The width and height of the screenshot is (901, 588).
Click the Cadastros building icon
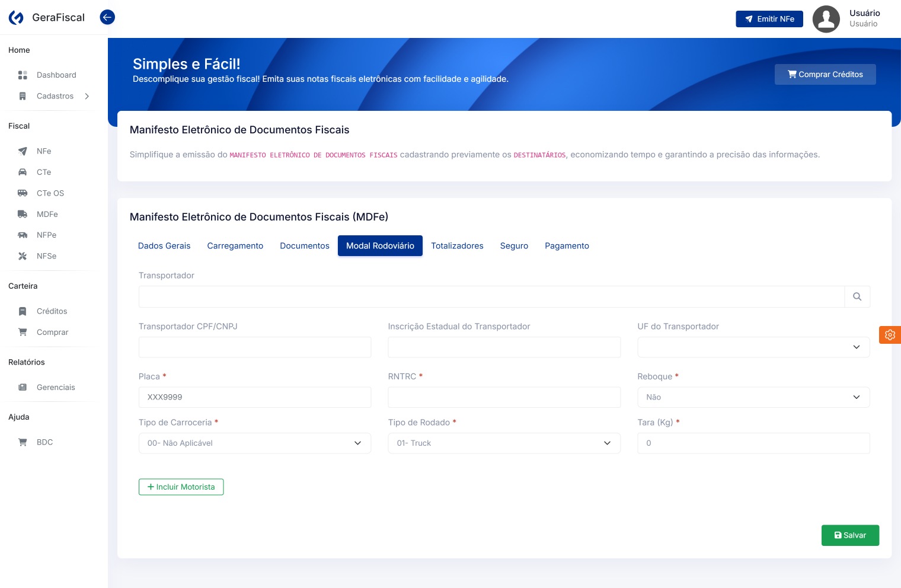pos(23,96)
